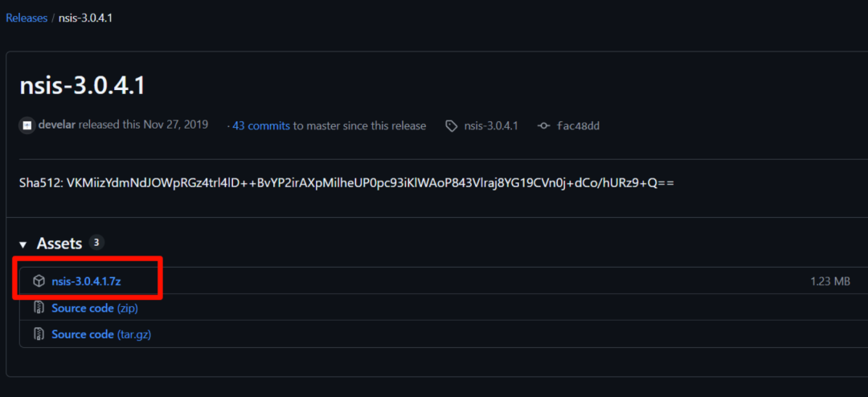Click the nsis-3.0.4.1 breadcrumb item
The width and height of the screenshot is (868, 397).
(x=85, y=18)
